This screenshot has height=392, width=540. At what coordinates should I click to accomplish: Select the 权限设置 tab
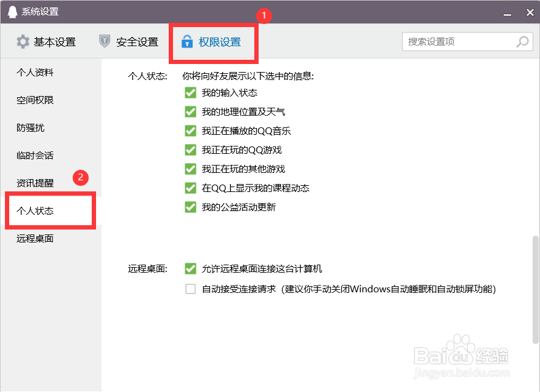click(211, 42)
